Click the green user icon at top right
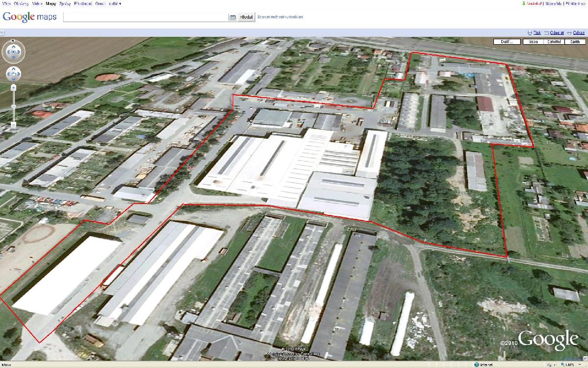Viewport: 588px width, 368px height. [525, 3]
